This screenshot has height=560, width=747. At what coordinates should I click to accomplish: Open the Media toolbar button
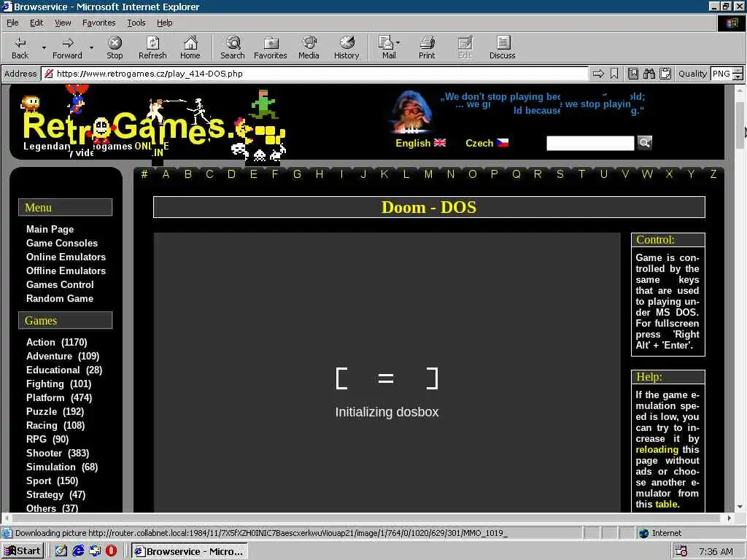point(309,47)
